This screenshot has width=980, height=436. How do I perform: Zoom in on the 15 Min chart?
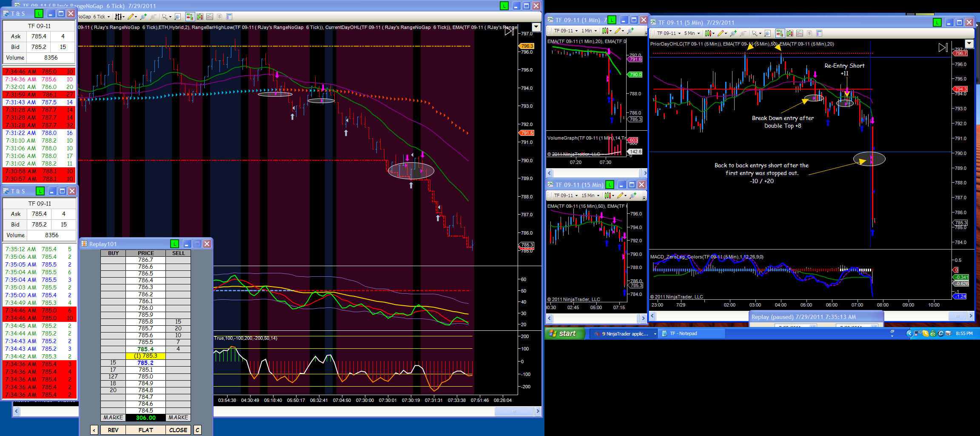click(633, 195)
